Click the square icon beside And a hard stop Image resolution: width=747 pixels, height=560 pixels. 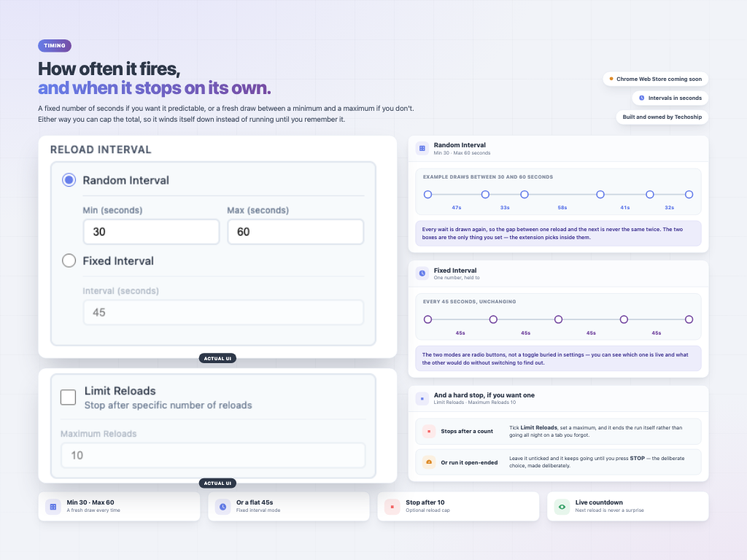tap(422, 399)
